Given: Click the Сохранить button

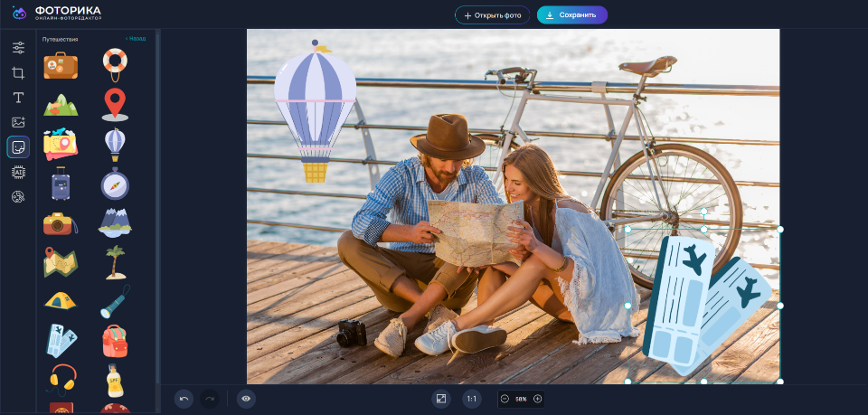Looking at the screenshot, I should pyautogui.click(x=571, y=15).
